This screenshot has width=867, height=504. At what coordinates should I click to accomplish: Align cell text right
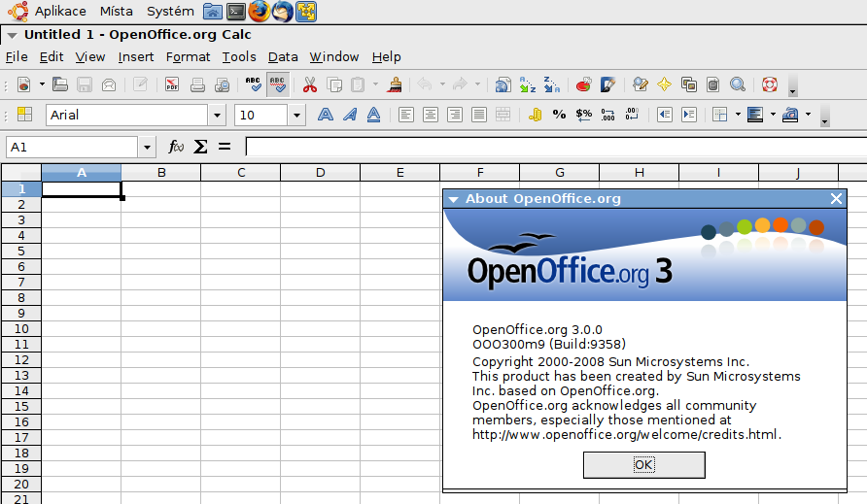[x=455, y=115]
